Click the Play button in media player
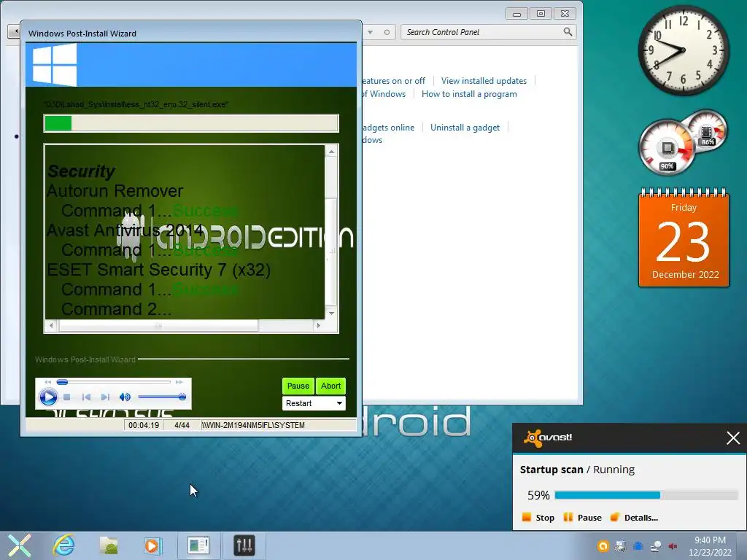The height and width of the screenshot is (560, 747). point(48,397)
